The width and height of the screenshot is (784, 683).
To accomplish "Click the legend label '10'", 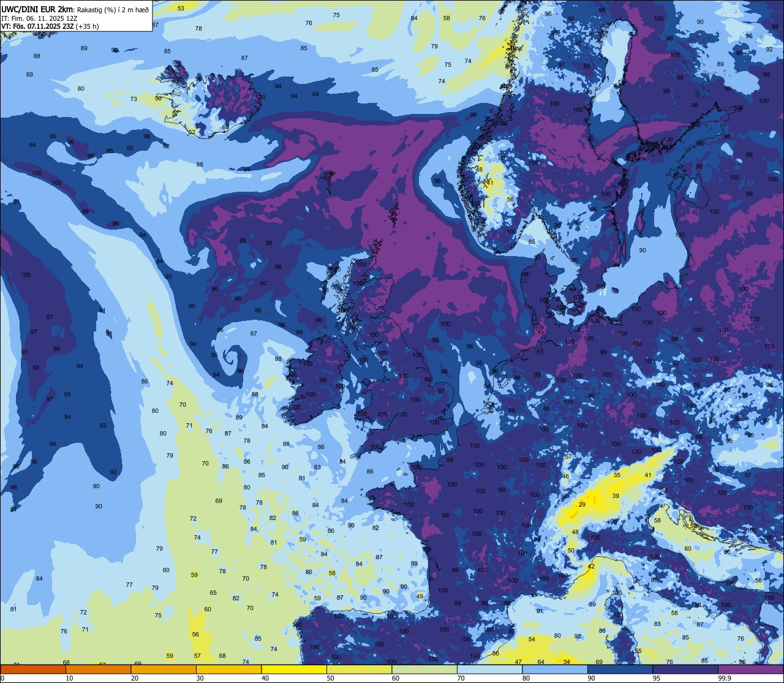I will tap(69, 678).
